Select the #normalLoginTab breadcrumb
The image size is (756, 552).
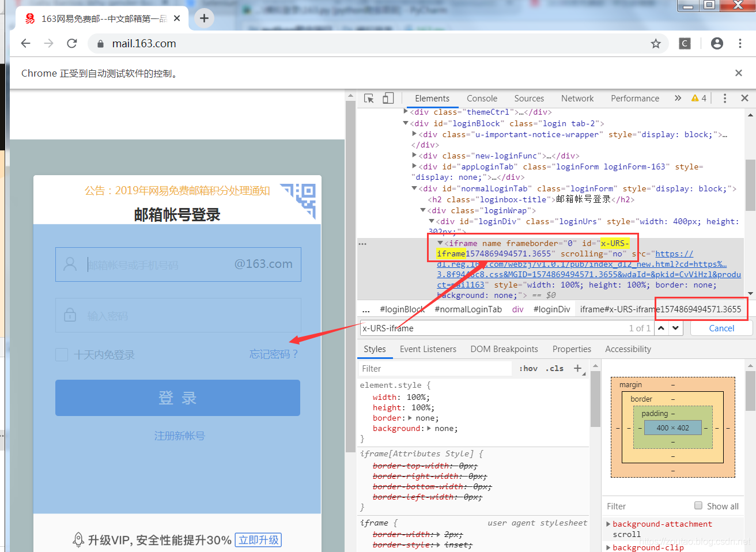pos(468,309)
